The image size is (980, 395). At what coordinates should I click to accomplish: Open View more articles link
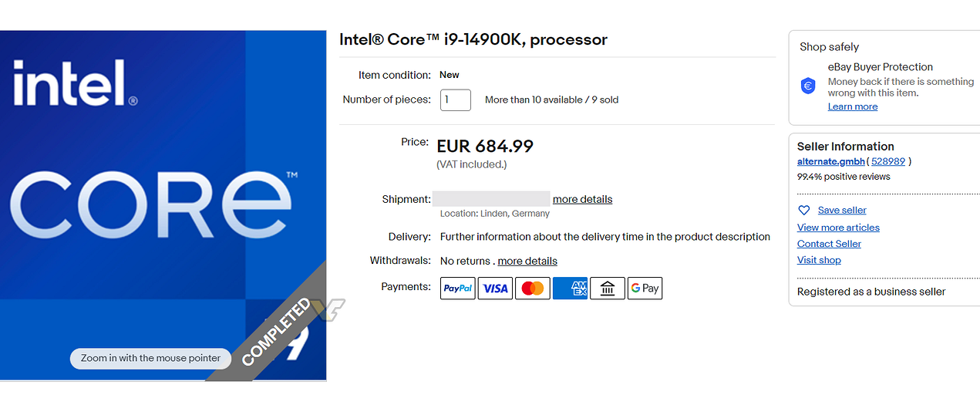838,228
